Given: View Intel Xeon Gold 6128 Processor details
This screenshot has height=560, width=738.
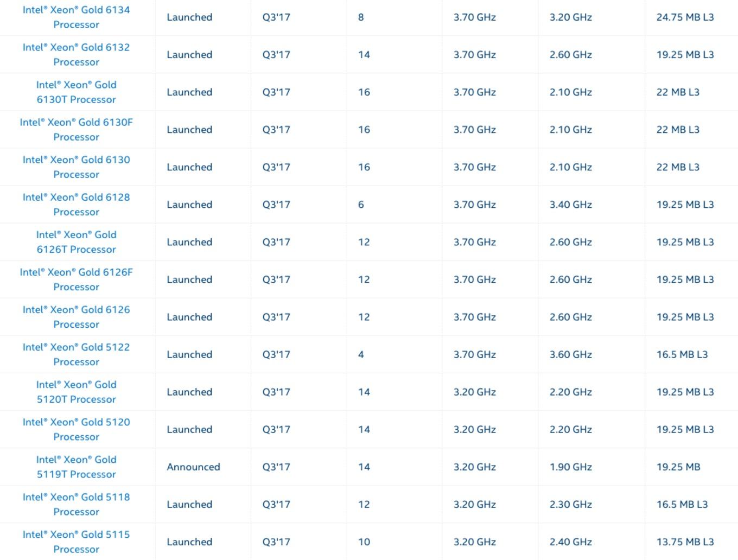Looking at the screenshot, I should pos(77,205).
